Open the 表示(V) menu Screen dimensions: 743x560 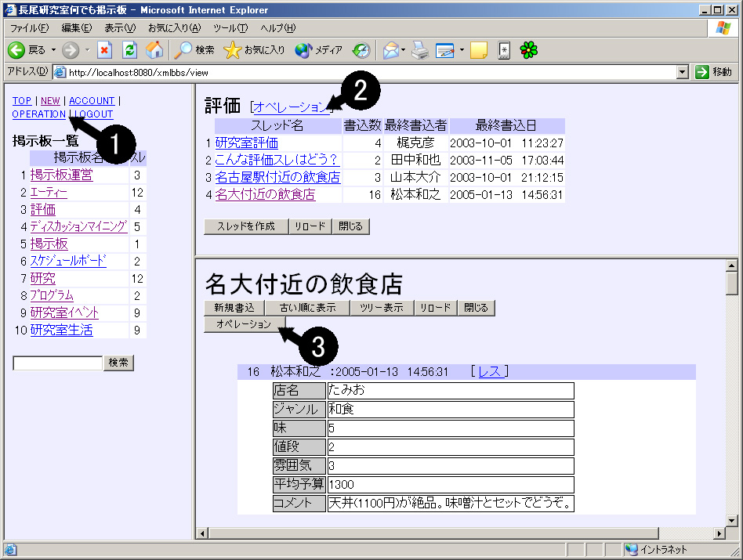120,28
